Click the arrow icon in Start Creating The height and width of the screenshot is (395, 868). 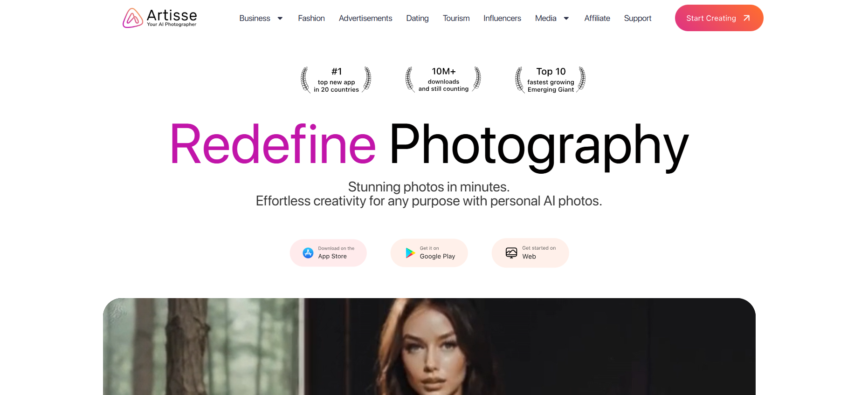pyautogui.click(x=746, y=18)
